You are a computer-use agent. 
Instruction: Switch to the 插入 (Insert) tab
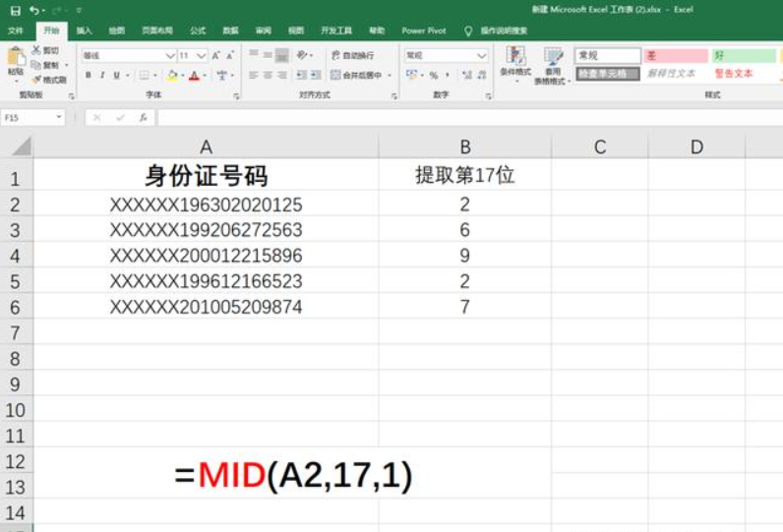(x=84, y=30)
